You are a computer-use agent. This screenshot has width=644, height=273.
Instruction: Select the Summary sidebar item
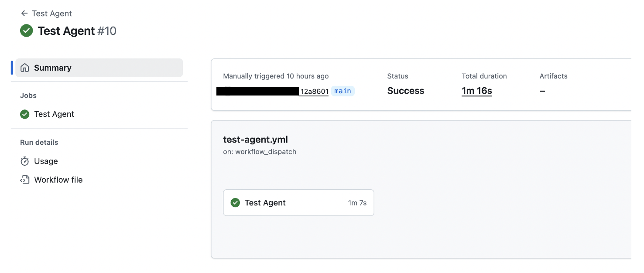pos(53,68)
